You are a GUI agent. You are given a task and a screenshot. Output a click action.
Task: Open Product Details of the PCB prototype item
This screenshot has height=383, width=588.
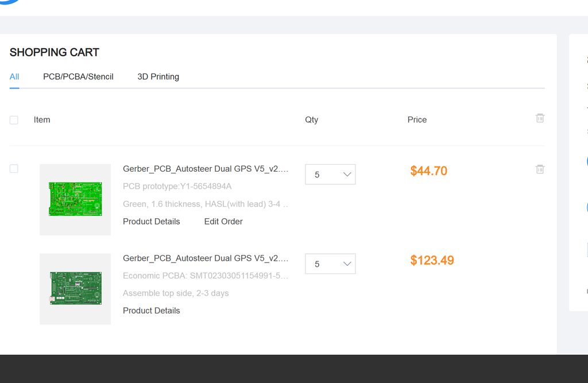coord(151,221)
